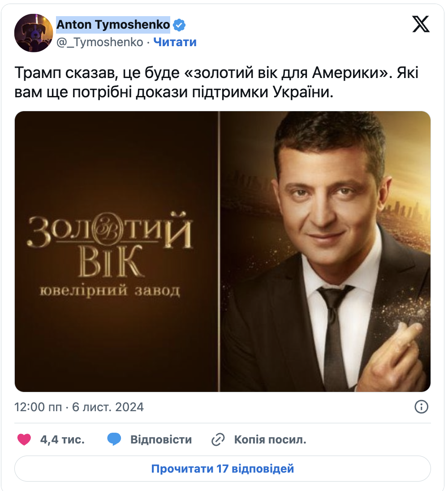Click the copy link chain icon
The width and height of the screenshot is (448, 491).
[218, 439]
